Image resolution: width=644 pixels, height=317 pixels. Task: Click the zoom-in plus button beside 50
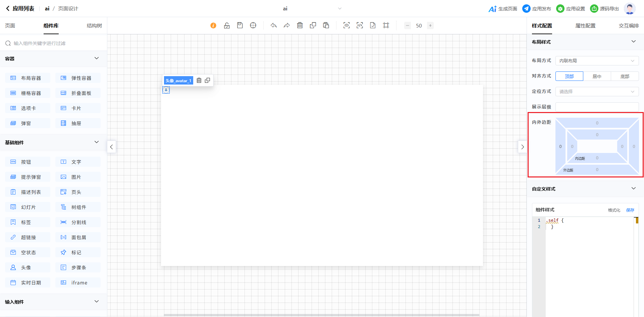tap(430, 25)
